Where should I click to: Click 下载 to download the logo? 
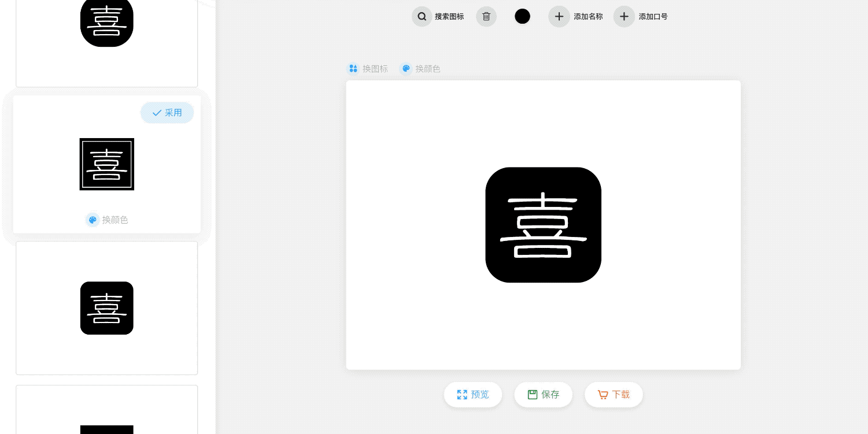point(614,395)
